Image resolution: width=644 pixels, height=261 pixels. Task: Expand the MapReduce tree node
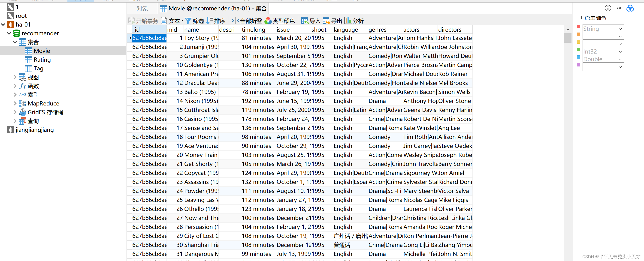coord(15,103)
